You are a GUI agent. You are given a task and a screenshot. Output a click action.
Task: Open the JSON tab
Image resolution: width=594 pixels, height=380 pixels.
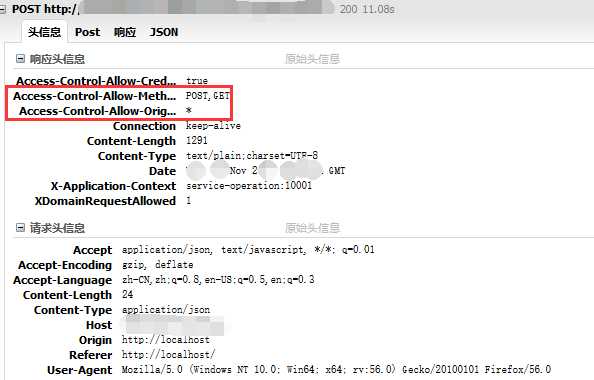[x=164, y=32]
